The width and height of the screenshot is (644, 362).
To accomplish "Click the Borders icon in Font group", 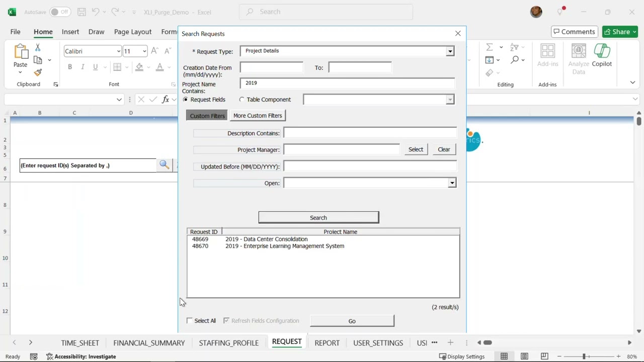I will pos(117,67).
